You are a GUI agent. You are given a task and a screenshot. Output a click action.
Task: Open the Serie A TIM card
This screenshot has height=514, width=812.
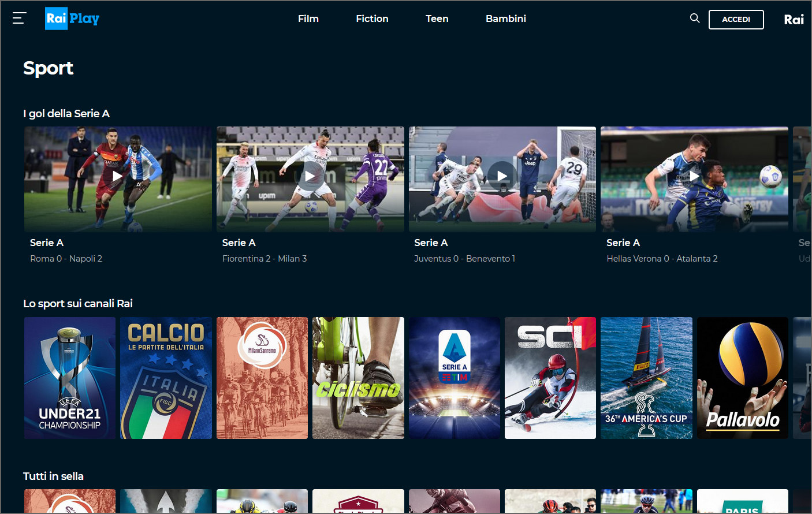(x=455, y=378)
